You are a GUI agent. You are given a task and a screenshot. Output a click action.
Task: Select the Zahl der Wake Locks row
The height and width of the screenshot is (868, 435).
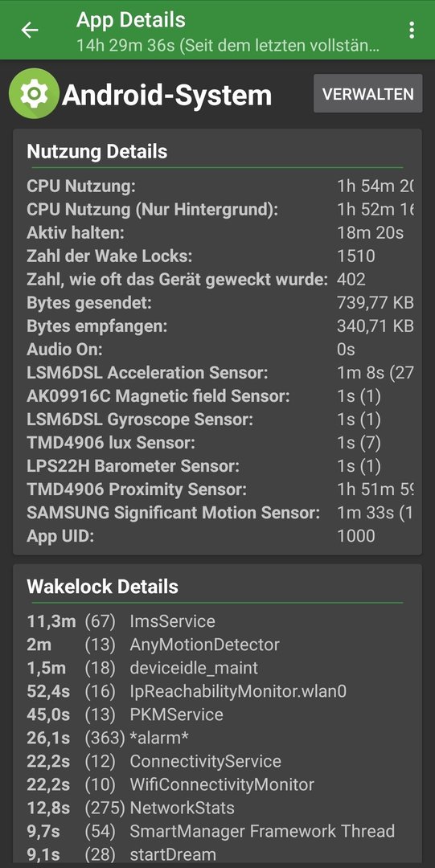(x=220, y=256)
